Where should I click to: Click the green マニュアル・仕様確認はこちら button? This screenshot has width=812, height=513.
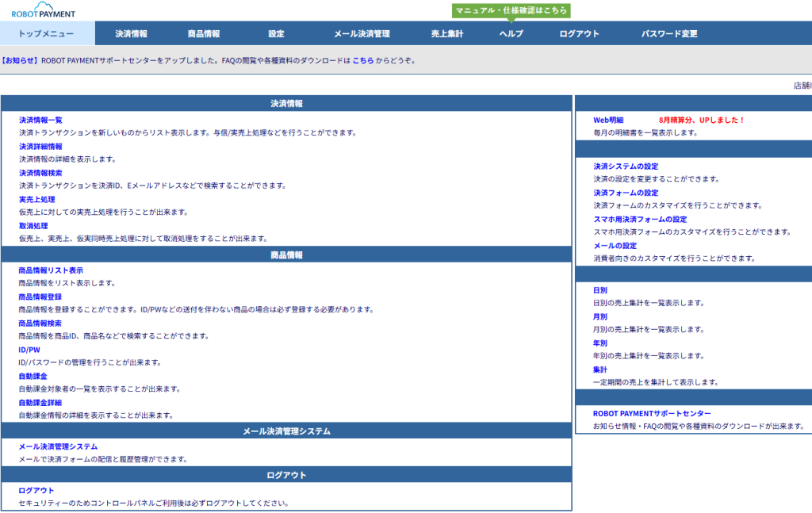click(x=511, y=10)
